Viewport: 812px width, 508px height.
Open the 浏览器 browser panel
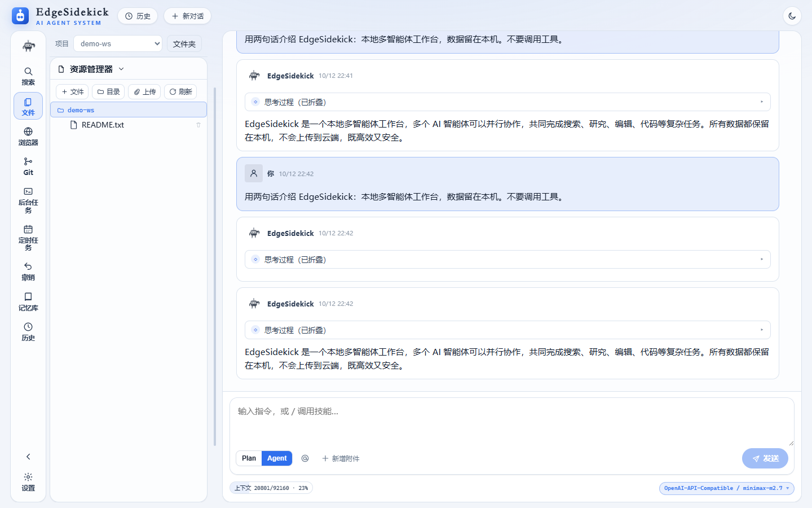tap(28, 137)
